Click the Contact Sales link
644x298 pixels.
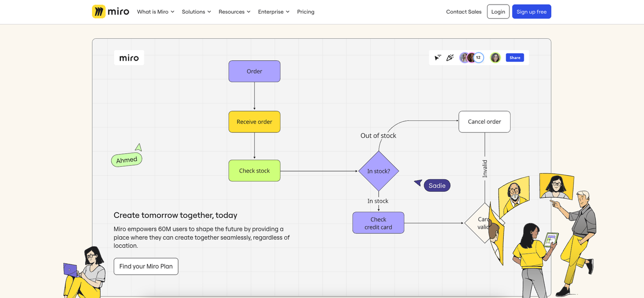[x=464, y=12]
